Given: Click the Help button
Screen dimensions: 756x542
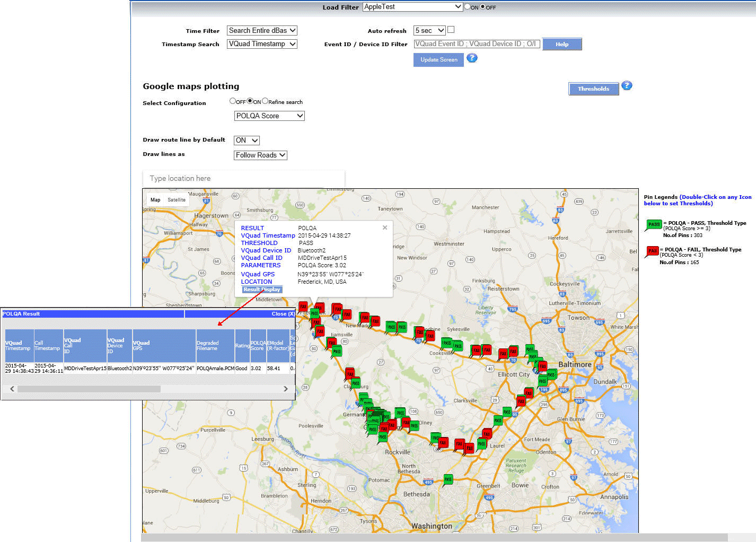Looking at the screenshot, I should (562, 44).
